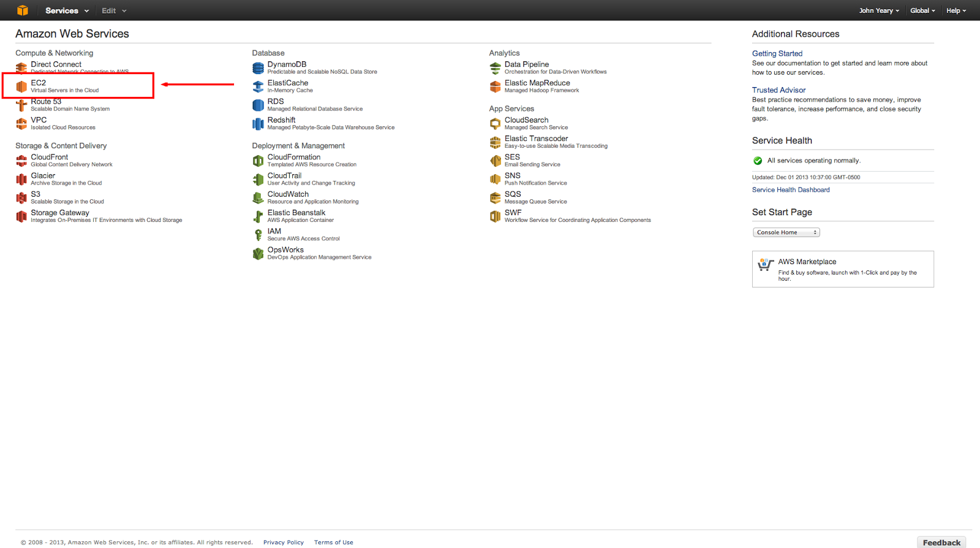Click the CloudSearch icon
Screen dimensions: 980x548
(x=496, y=123)
